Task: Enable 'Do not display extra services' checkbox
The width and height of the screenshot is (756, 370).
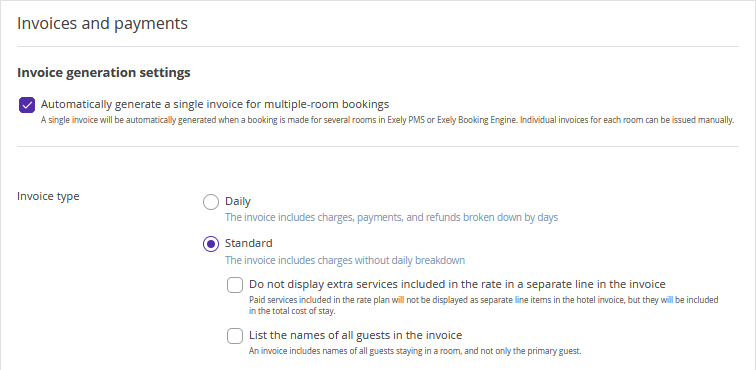Action: pos(235,285)
